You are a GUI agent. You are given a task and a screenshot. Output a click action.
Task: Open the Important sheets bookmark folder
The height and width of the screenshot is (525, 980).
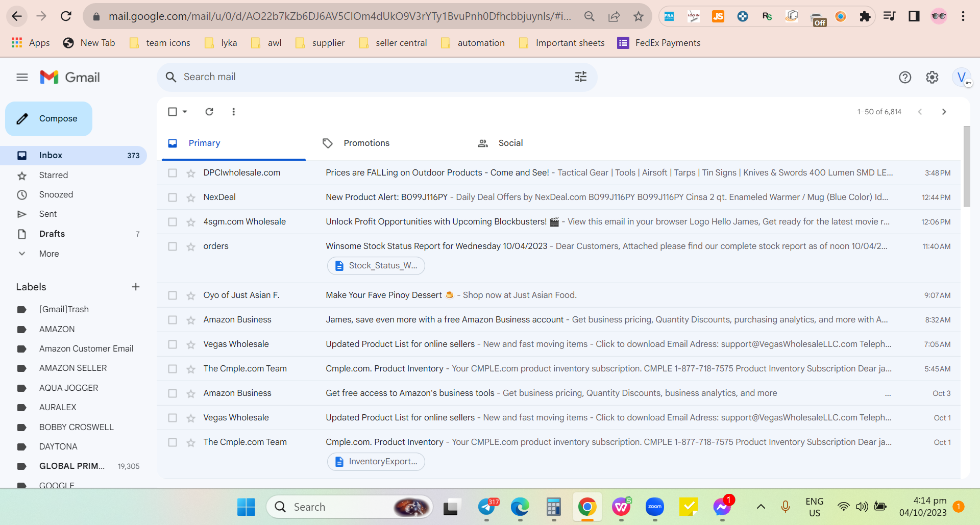coord(561,43)
